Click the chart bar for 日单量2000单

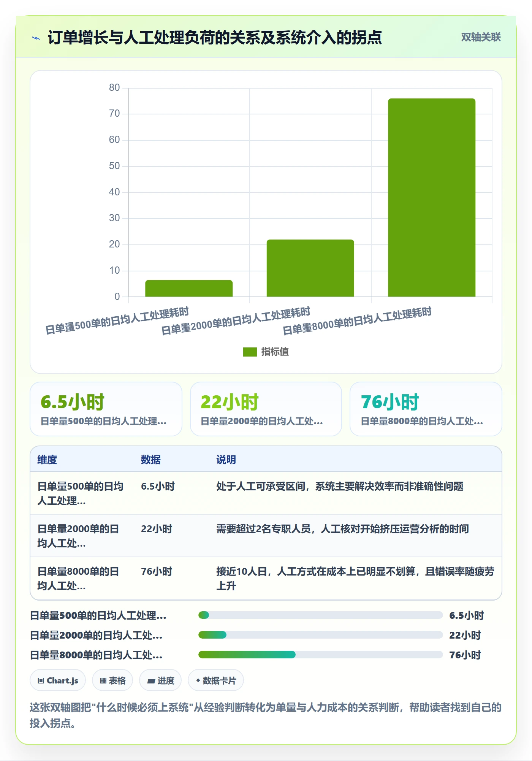310,268
